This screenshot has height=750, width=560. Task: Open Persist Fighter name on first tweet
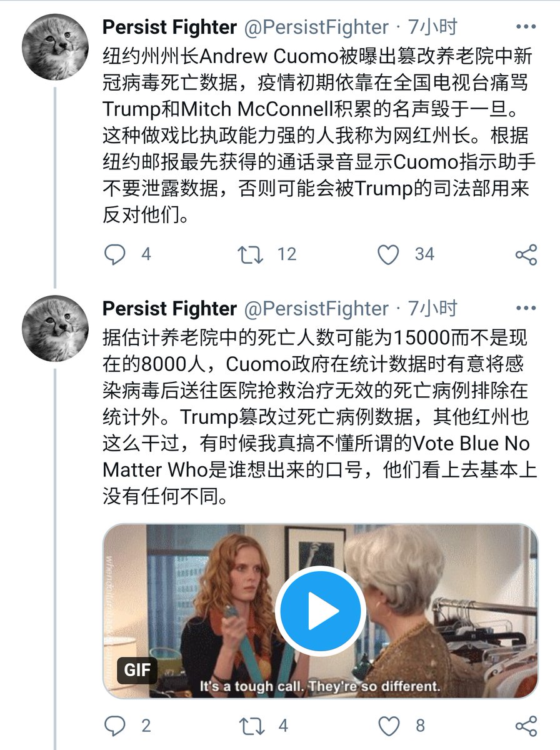click(169, 27)
